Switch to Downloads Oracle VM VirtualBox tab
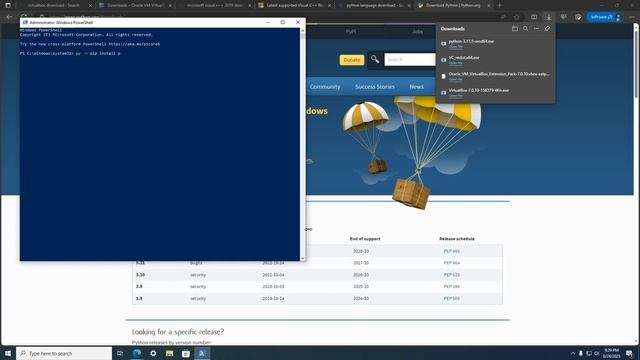 [136, 5]
